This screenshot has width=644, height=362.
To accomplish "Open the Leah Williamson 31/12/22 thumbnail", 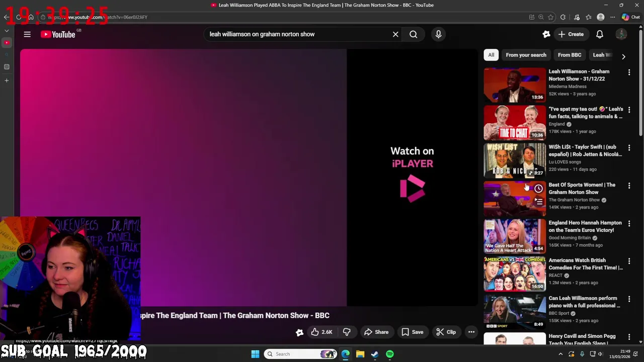I will click(515, 84).
